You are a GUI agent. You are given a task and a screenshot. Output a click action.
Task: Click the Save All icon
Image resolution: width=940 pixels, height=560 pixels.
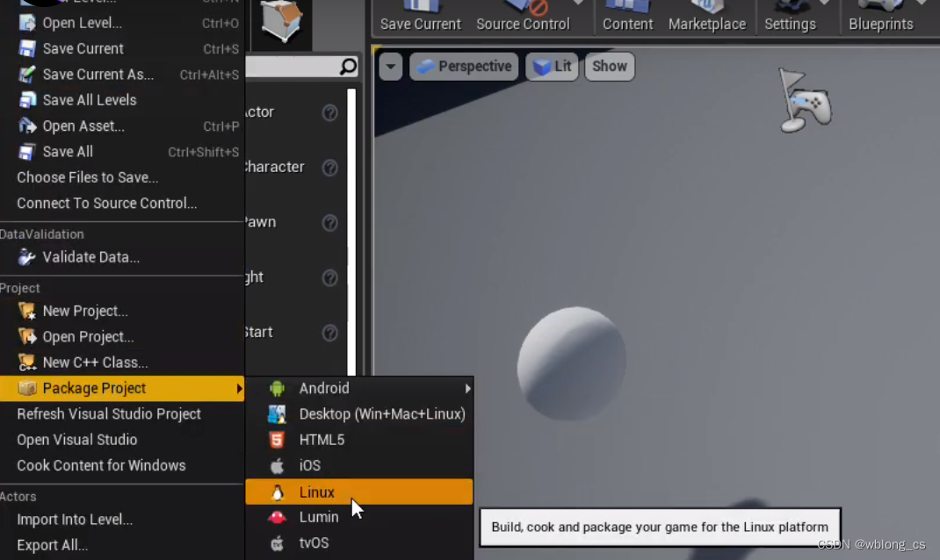[27, 152]
